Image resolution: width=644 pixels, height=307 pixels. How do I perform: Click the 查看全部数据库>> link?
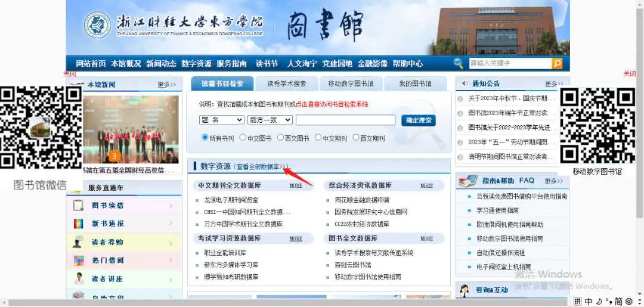(x=261, y=167)
